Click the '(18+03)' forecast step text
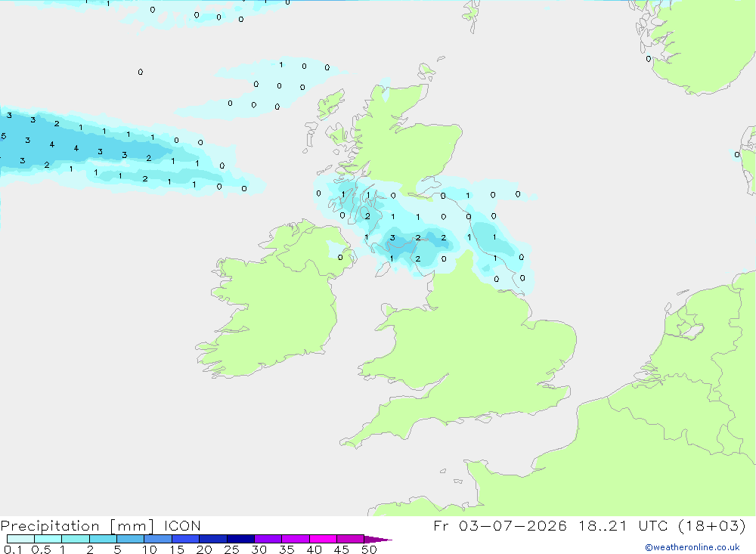The image size is (756, 554). pos(711,525)
